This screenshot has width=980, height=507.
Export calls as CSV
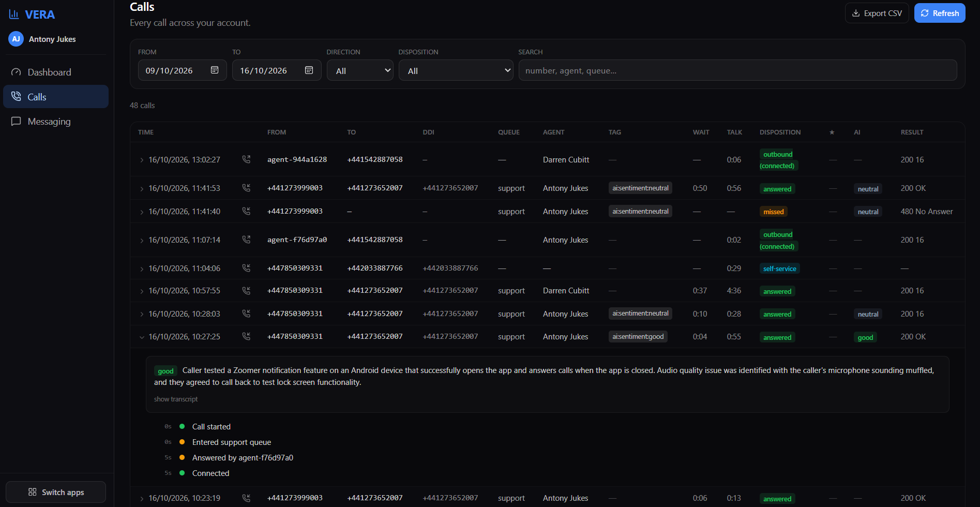tap(877, 13)
